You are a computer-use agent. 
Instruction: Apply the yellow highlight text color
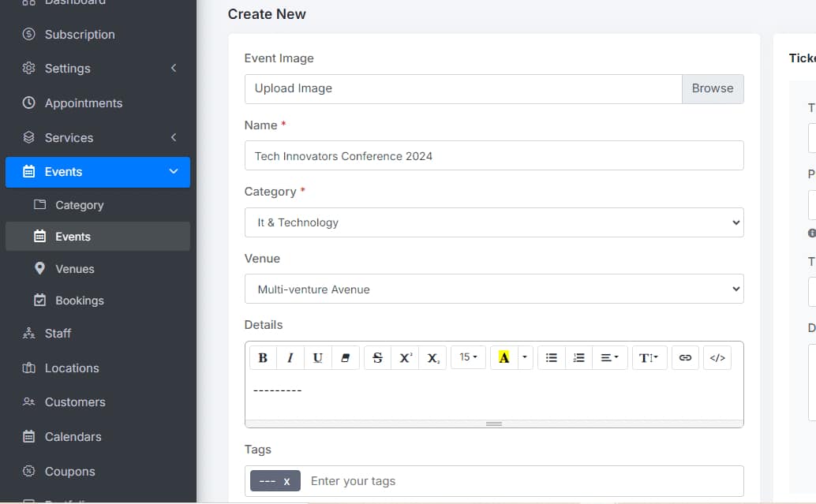(503, 357)
